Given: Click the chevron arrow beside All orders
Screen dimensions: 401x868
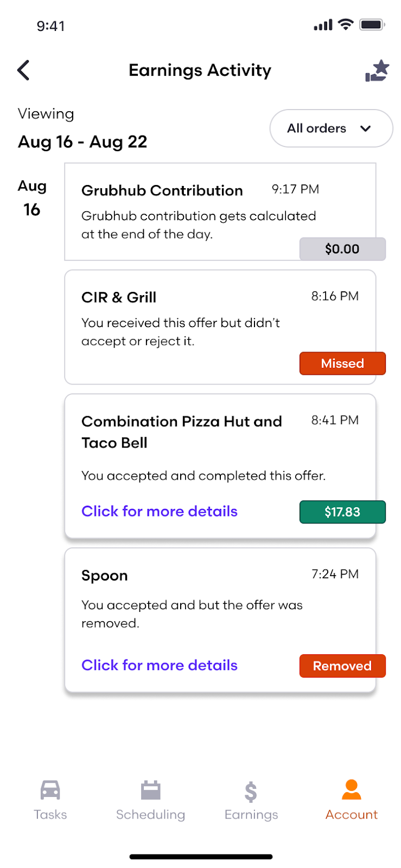Looking at the screenshot, I should coord(366,129).
